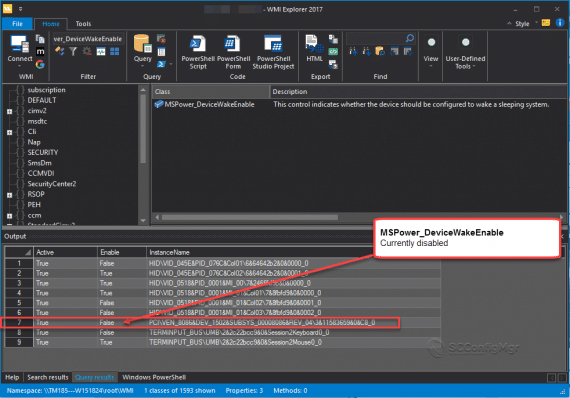570x398 pixels.
Task: Click the top small export icon beside HTML
Action: pos(333,39)
